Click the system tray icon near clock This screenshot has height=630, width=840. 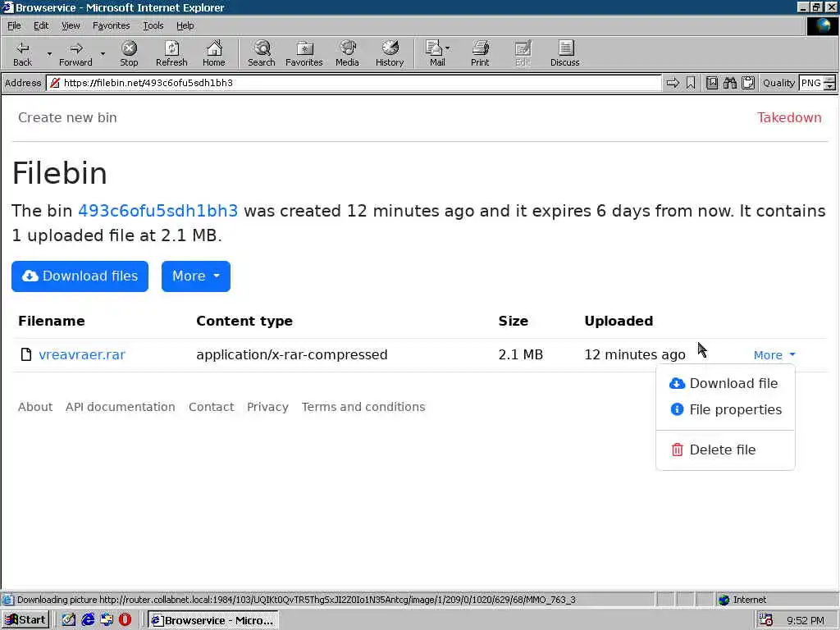pos(766,620)
